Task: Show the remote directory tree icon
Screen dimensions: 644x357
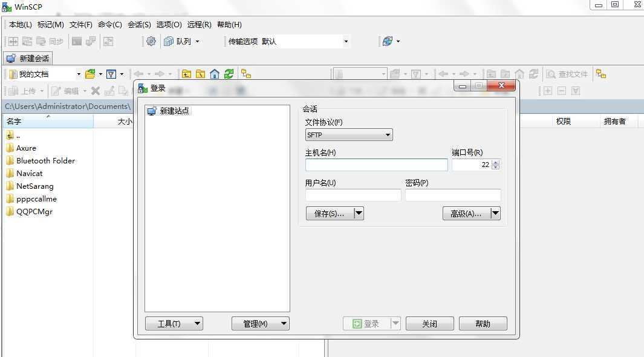Action: click(x=601, y=74)
